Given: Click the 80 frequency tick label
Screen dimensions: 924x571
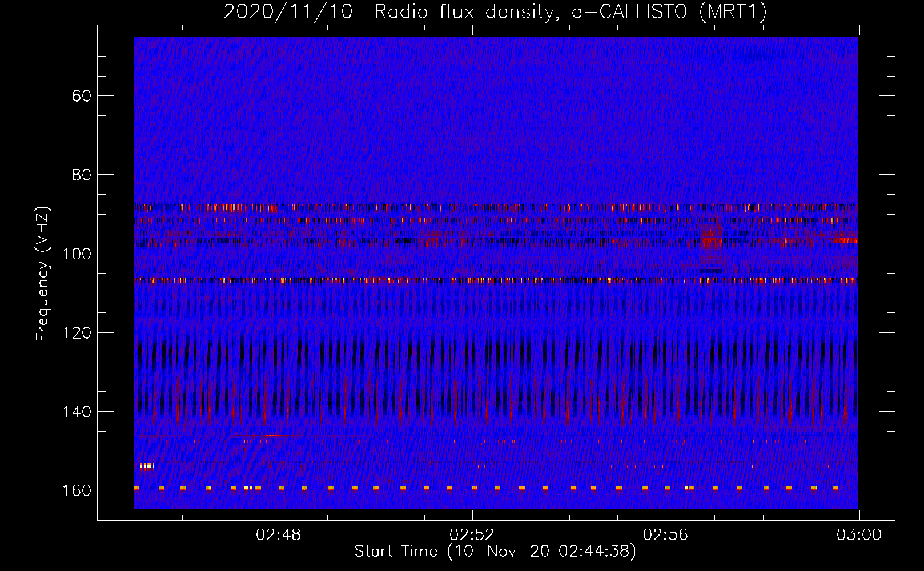Looking at the screenshot, I should 82,175.
